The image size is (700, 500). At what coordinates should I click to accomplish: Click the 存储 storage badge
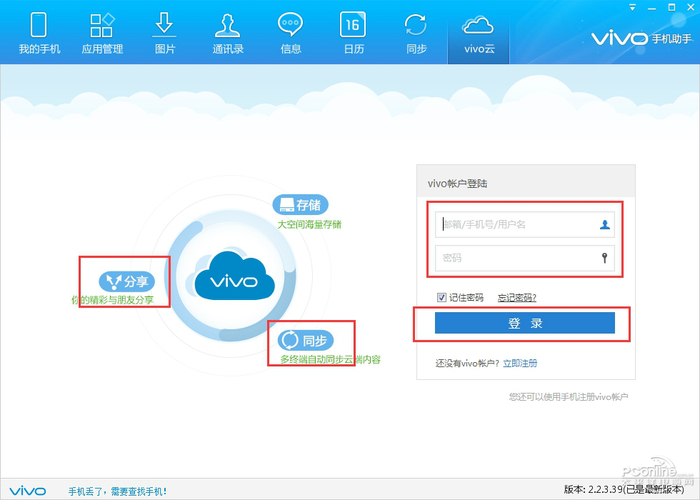(300, 205)
